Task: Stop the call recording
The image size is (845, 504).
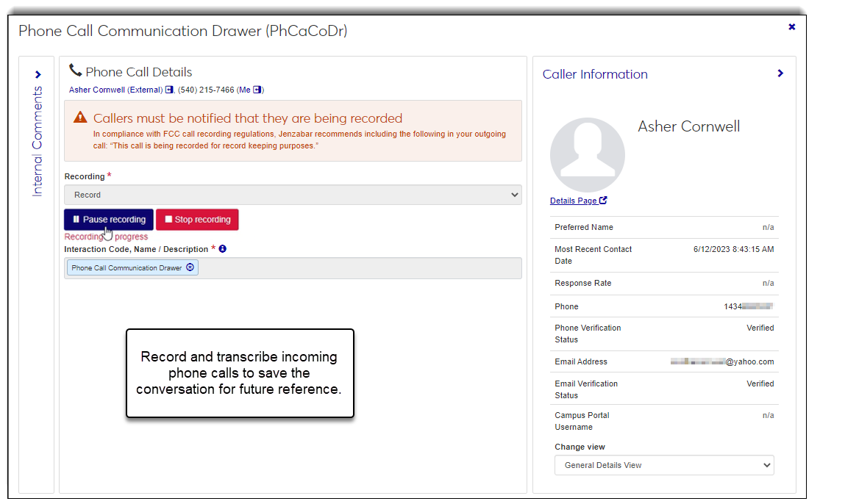Action: click(197, 220)
